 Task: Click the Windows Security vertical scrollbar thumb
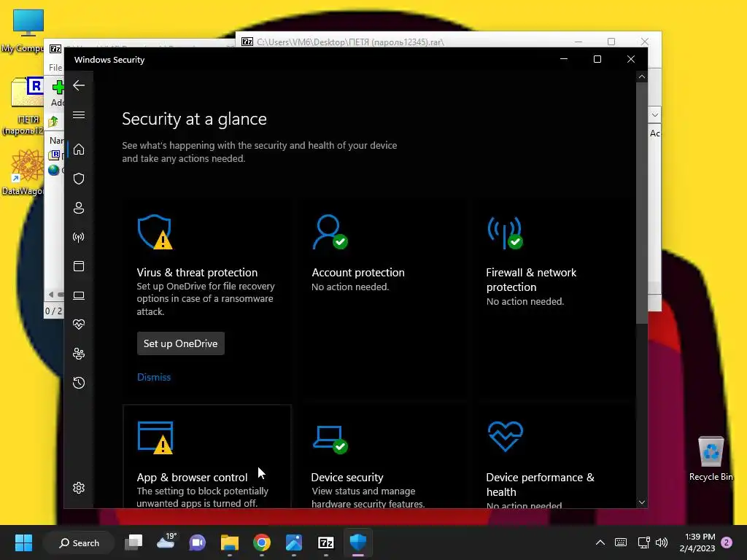tap(642, 203)
